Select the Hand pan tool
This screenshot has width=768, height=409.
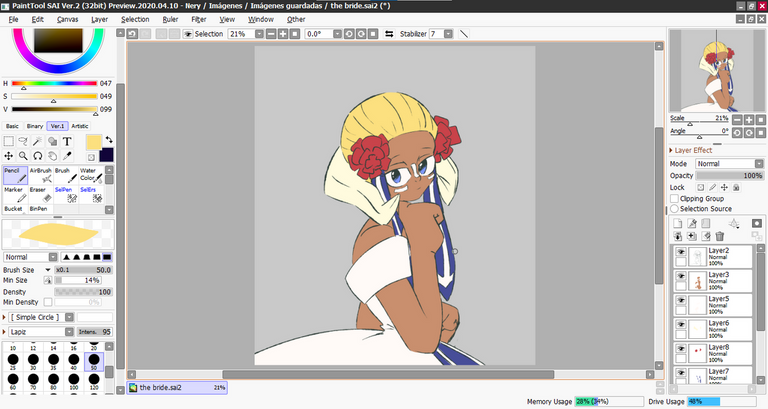[52, 156]
